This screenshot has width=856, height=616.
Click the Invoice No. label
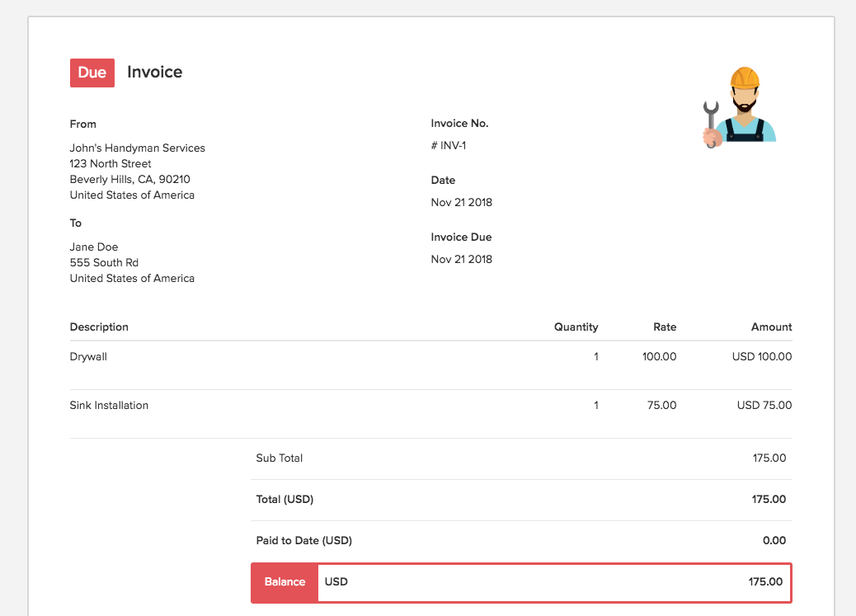tap(459, 124)
